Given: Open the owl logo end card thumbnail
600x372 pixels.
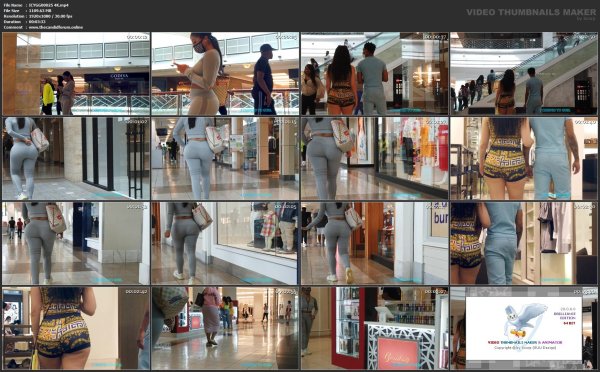Looking at the screenshot, I should tap(523, 328).
